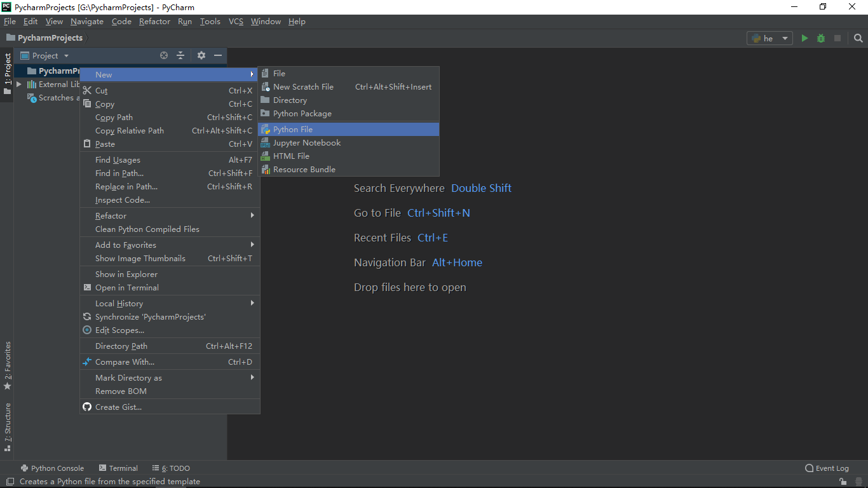
Task: Open the VCS menu
Action: tap(236, 21)
